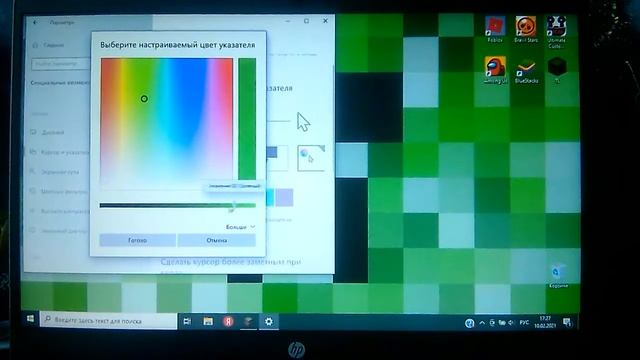The height and width of the screenshot is (360, 640).
Task: Open the Ultimate Custom panda-face shortcut
Action: [x=556, y=31]
